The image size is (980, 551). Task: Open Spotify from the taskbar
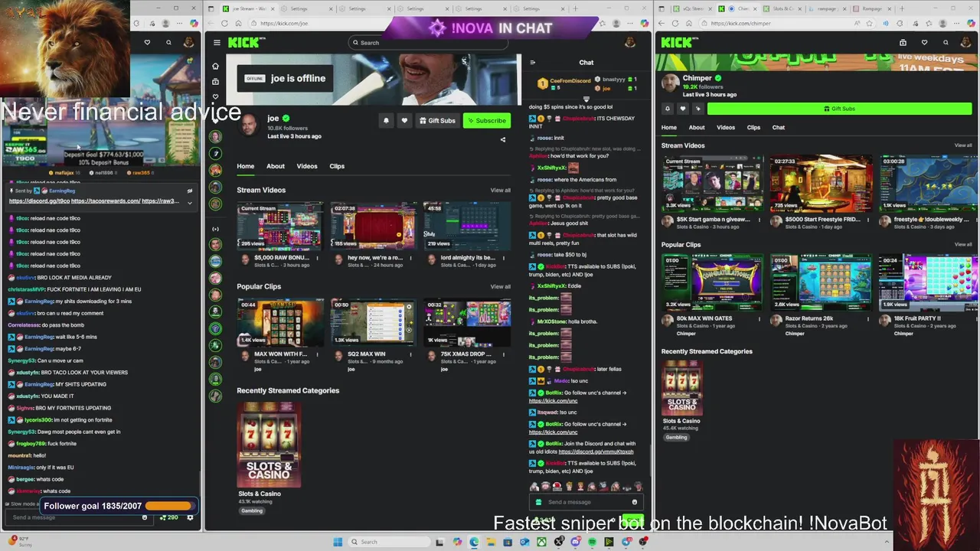[592, 542]
